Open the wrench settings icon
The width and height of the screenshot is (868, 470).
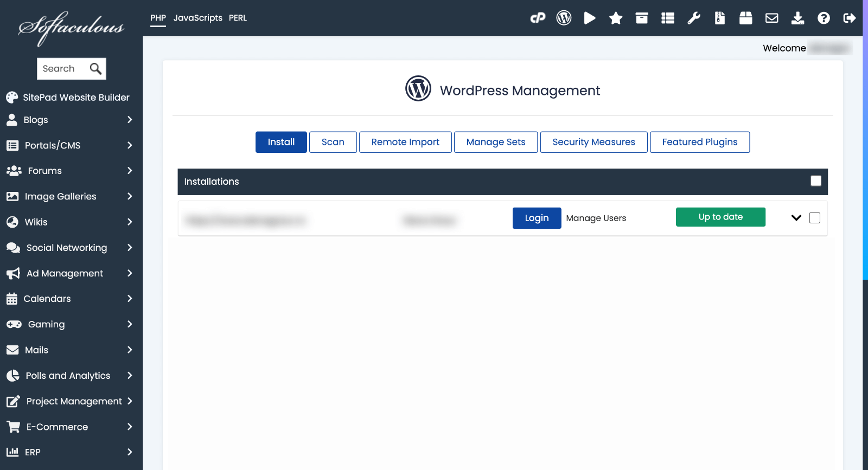694,18
